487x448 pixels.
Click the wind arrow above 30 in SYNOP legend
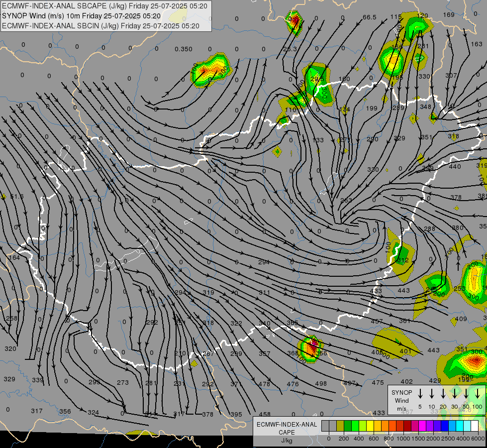[x=455, y=394]
